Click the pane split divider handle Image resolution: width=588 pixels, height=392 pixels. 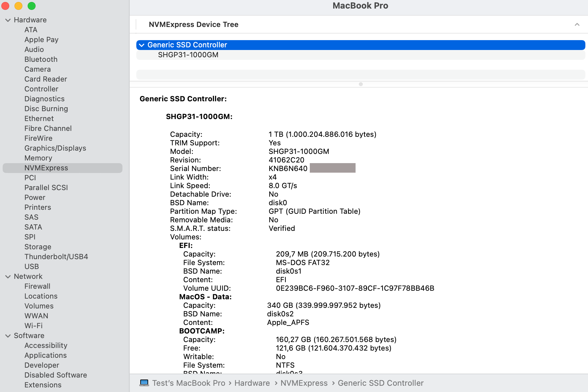(x=361, y=84)
